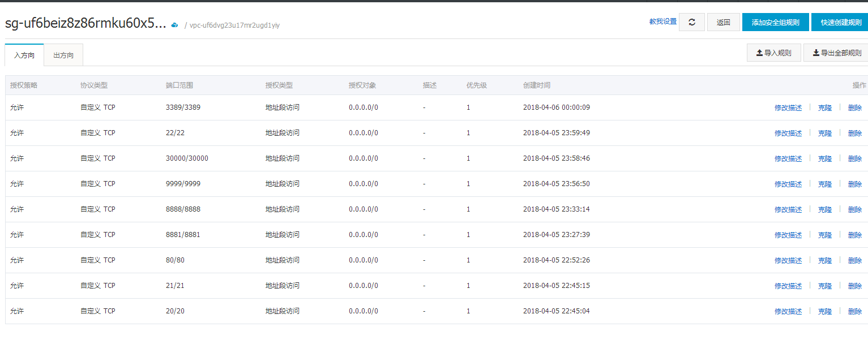Click 修改描述 for port 3389 rule
Viewport: 868px width, 340px height.
point(788,108)
